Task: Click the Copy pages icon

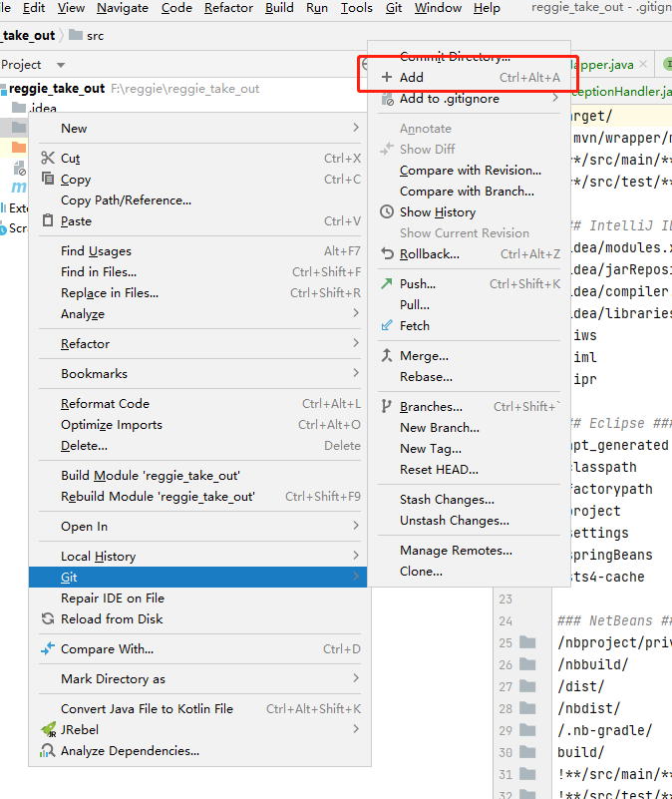Action: (48, 179)
